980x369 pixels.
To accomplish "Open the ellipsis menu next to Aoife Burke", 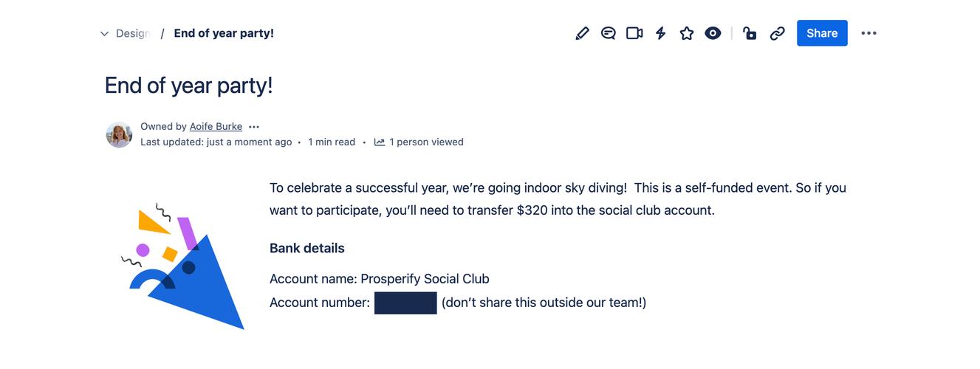I will click(254, 127).
